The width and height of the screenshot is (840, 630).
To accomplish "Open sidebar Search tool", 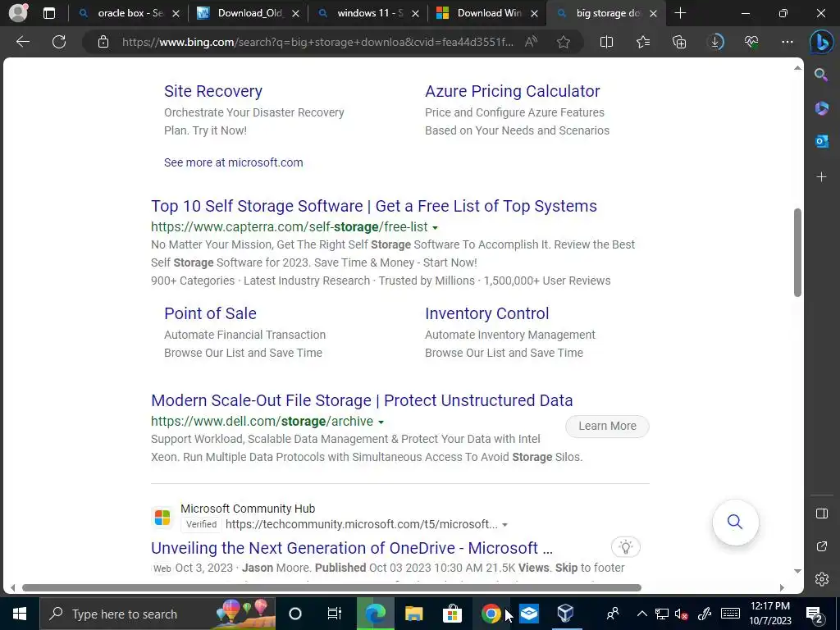I will [x=821, y=75].
